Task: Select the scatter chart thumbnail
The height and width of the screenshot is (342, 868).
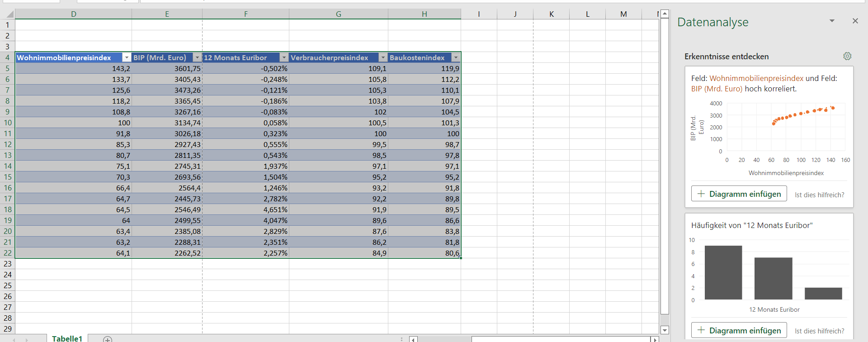Action: point(769,138)
